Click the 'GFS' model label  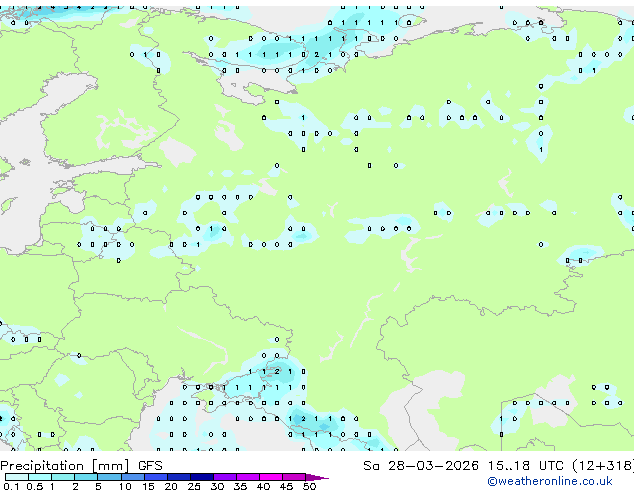(x=150, y=466)
